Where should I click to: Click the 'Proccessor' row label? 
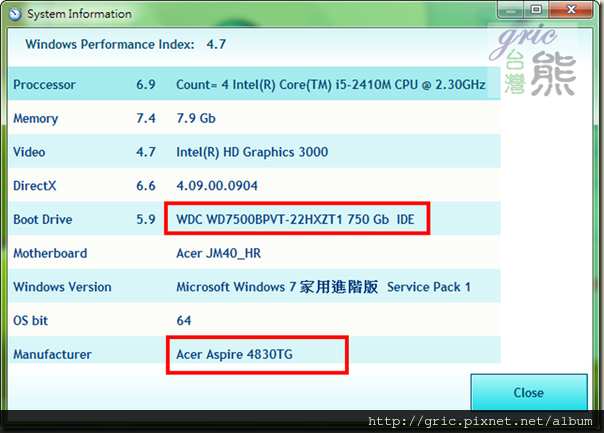(x=44, y=84)
